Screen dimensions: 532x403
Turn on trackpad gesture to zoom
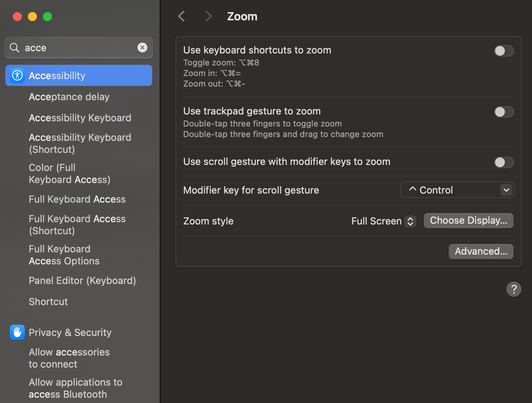[x=504, y=112]
